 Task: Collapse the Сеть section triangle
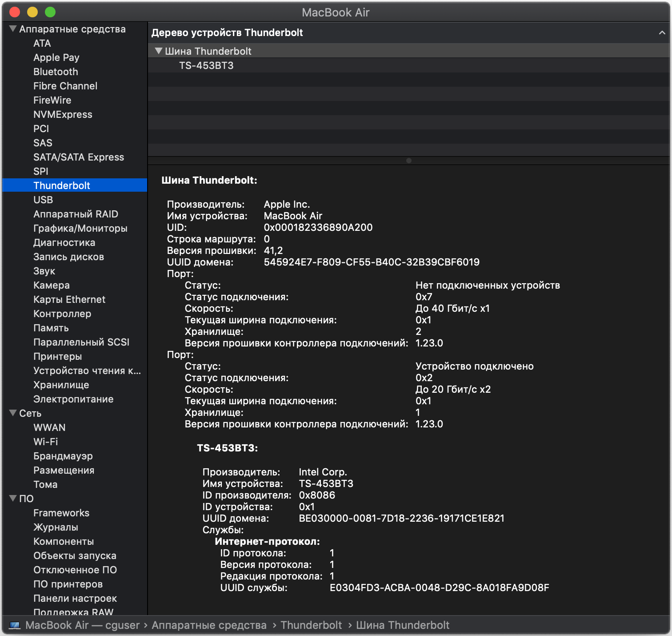(x=13, y=413)
